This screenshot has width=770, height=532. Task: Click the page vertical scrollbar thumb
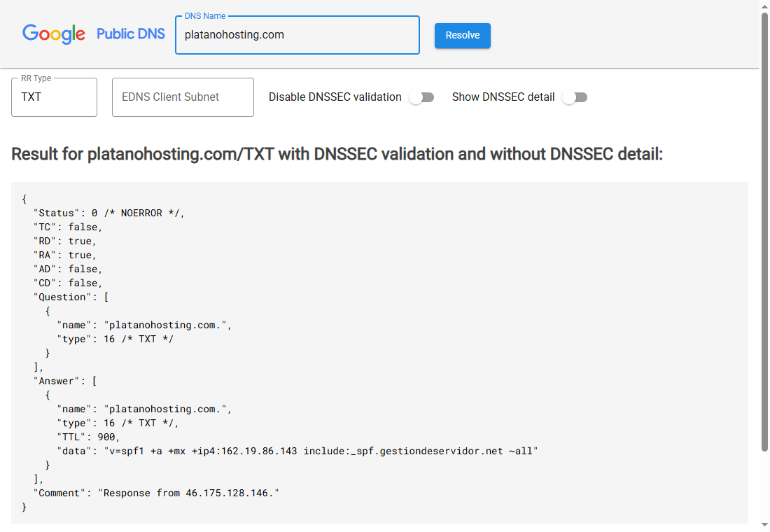point(764,232)
